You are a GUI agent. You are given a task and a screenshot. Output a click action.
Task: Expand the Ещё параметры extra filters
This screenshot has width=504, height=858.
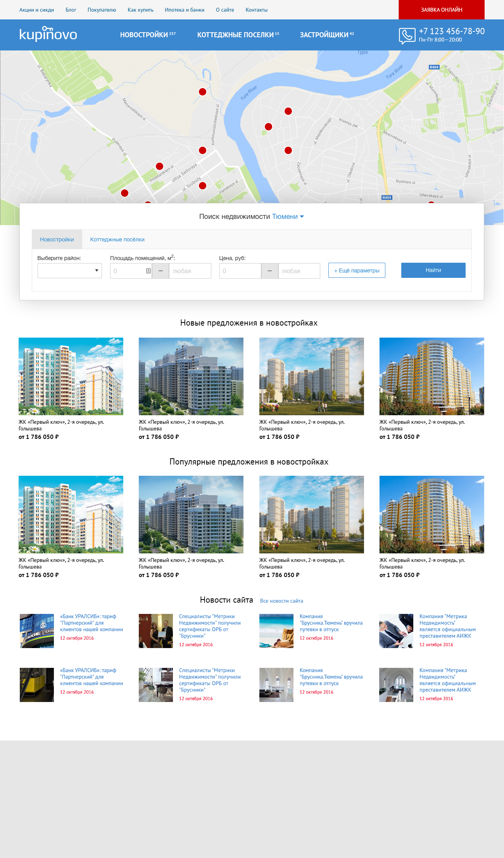click(x=357, y=270)
